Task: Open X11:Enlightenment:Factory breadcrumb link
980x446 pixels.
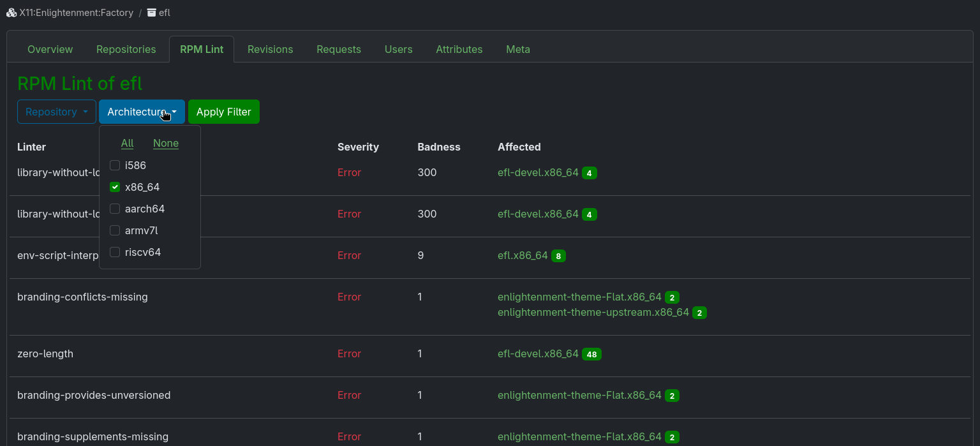Action: (x=76, y=12)
